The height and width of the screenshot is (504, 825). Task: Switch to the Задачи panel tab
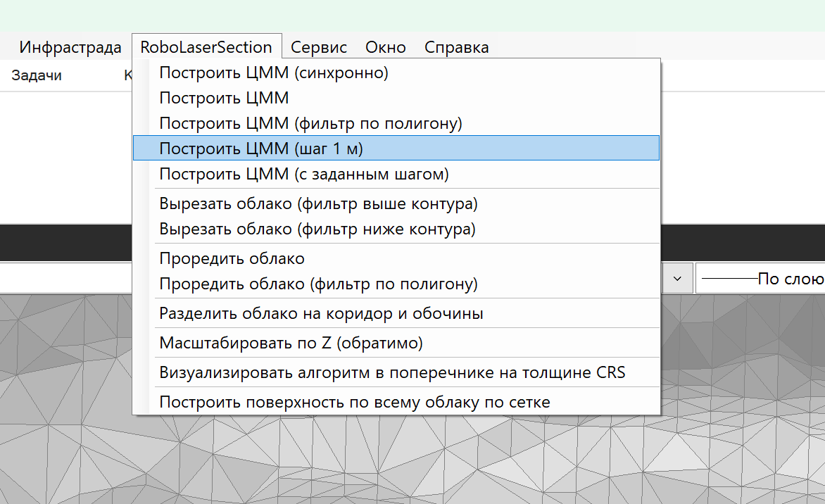37,75
